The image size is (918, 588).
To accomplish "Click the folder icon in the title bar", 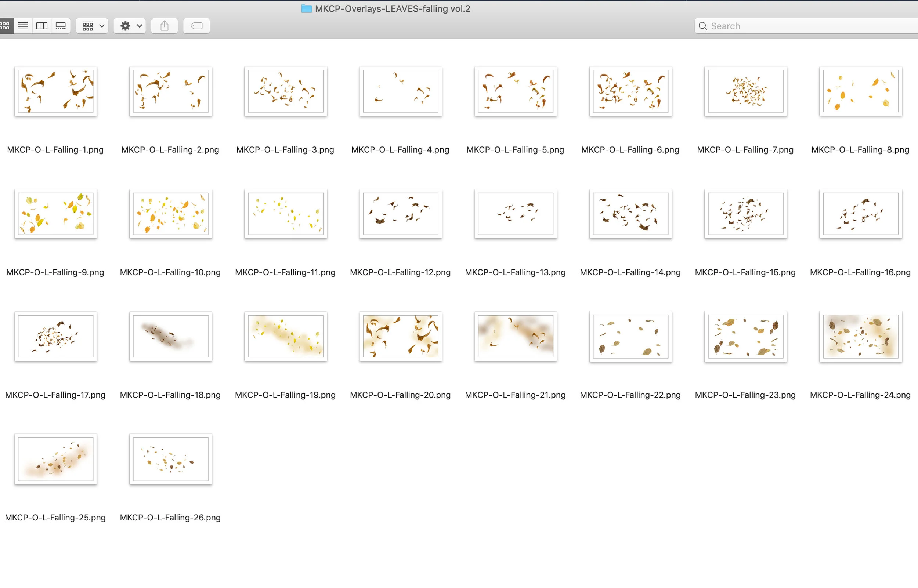I will [306, 8].
